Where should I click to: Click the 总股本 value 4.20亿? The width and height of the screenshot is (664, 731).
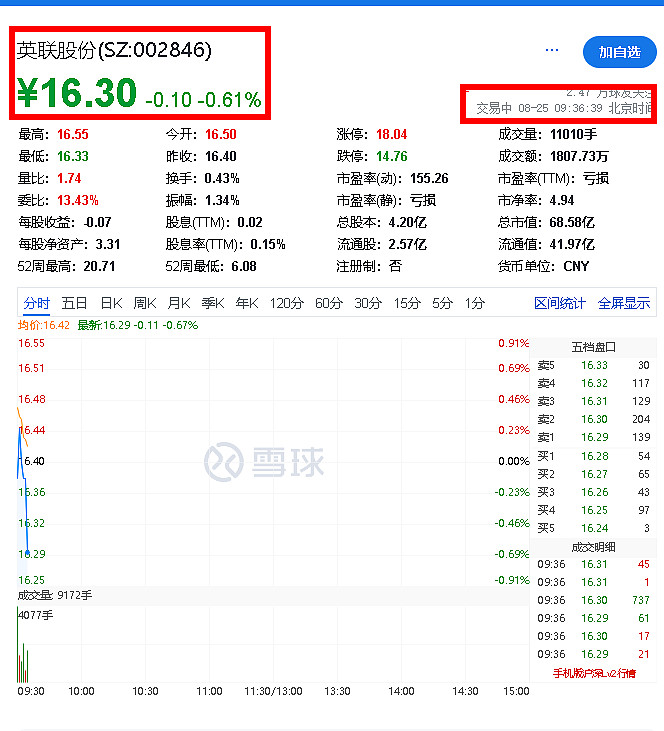point(408,222)
